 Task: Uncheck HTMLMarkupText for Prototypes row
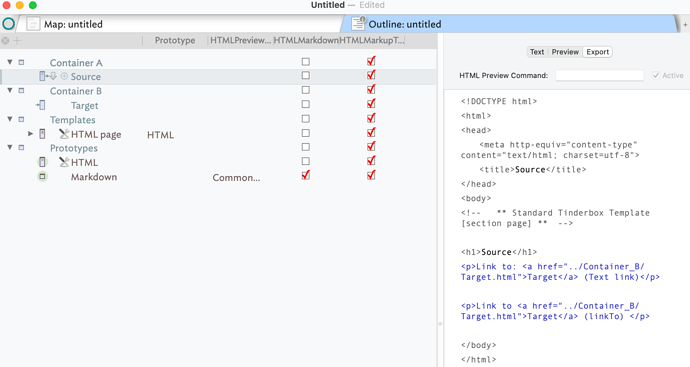click(x=371, y=147)
